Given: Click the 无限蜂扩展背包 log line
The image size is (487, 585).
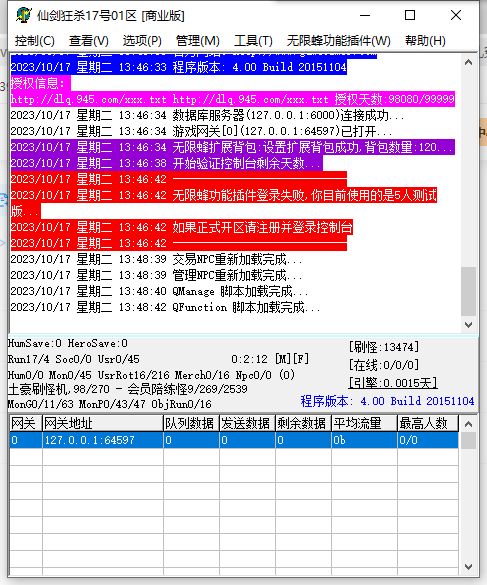Looking at the screenshot, I should [232, 147].
